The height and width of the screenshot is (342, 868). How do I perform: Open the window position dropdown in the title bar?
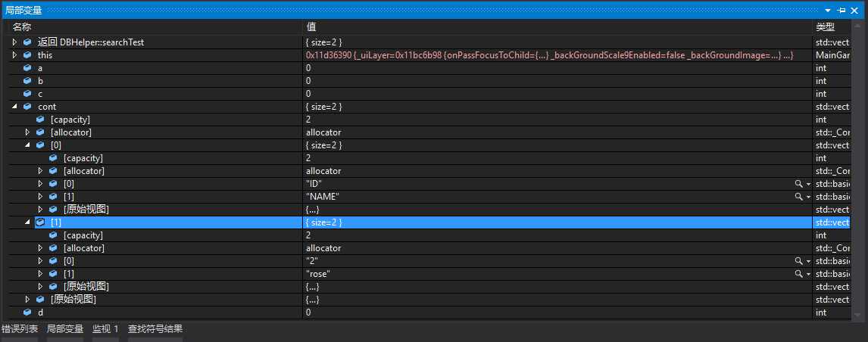(x=828, y=11)
